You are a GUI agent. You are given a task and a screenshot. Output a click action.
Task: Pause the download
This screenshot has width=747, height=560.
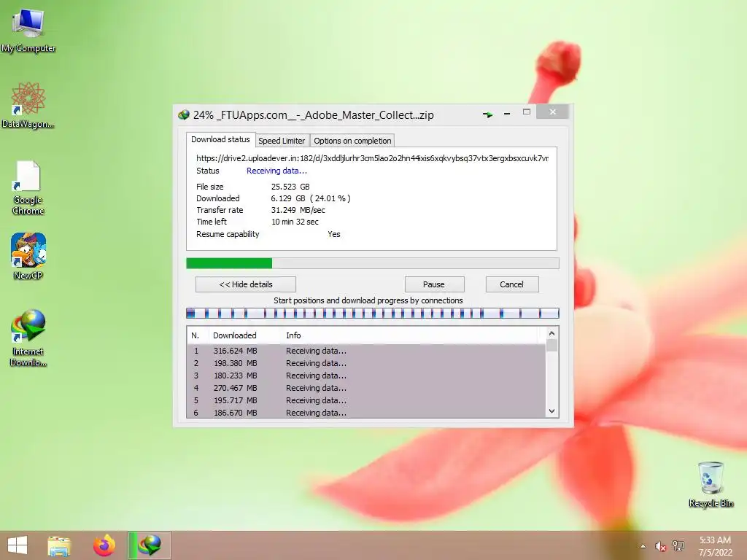(x=434, y=284)
